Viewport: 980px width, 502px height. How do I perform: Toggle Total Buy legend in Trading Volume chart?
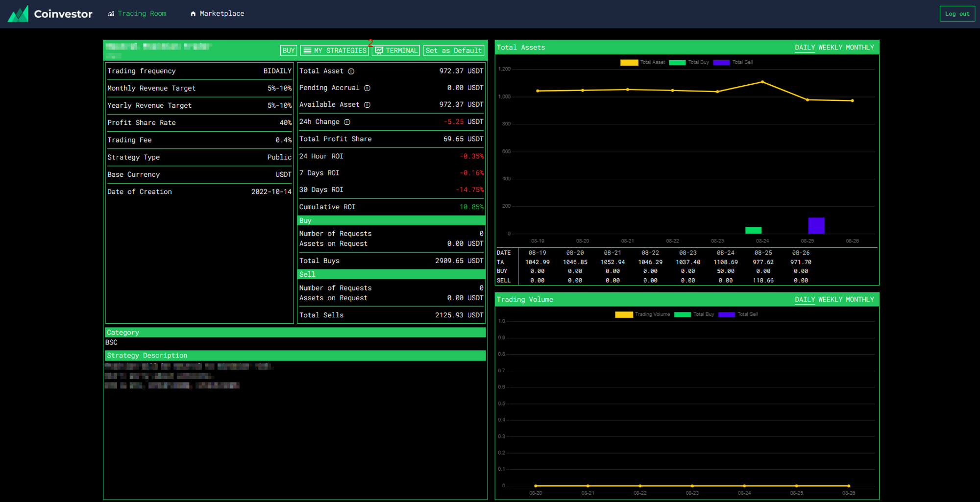click(694, 314)
